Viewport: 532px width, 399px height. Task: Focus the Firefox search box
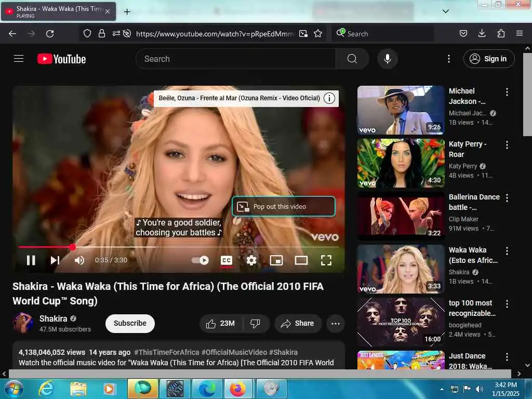[383, 34]
